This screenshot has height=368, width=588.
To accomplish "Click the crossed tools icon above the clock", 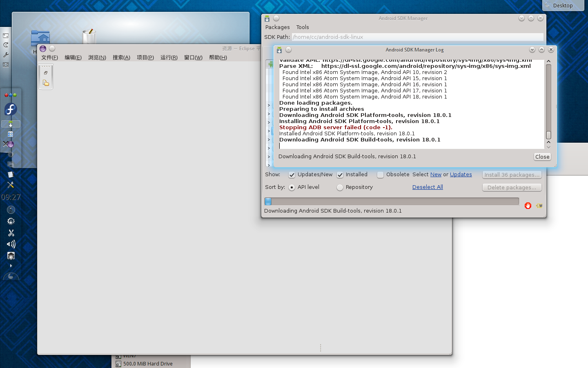I will coord(11,185).
